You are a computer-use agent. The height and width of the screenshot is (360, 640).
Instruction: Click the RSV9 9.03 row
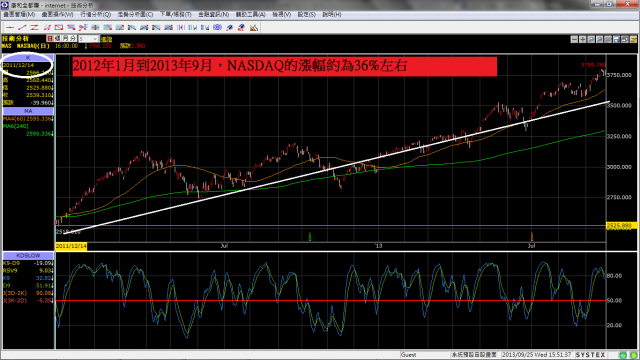pyautogui.click(x=28, y=271)
